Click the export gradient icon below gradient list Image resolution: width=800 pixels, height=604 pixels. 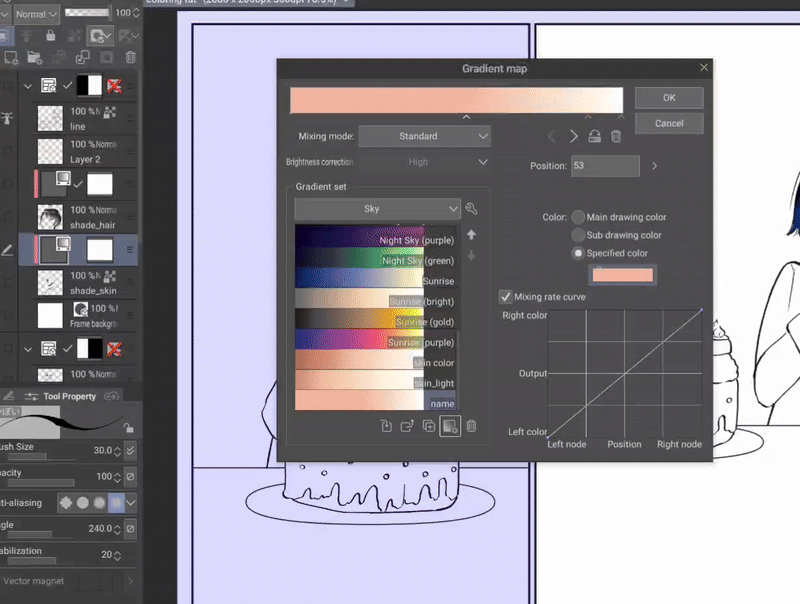[x=407, y=426]
